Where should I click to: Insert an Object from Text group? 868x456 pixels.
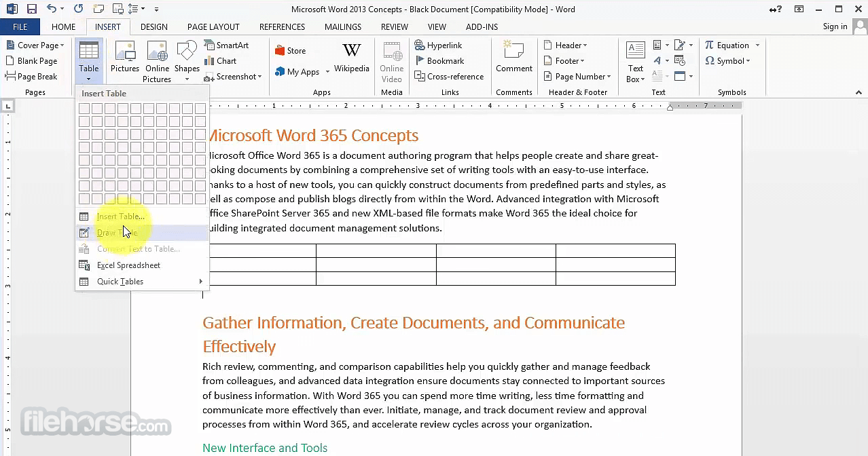click(x=683, y=77)
